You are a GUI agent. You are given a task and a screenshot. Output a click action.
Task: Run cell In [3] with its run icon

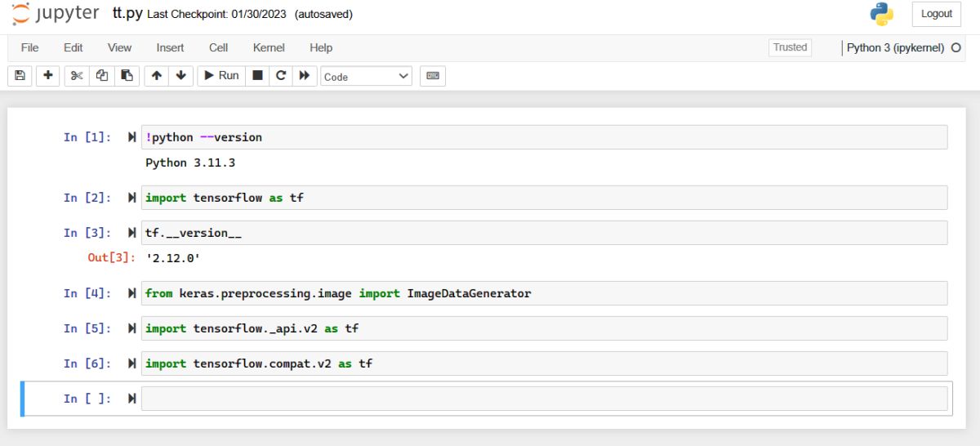click(132, 233)
